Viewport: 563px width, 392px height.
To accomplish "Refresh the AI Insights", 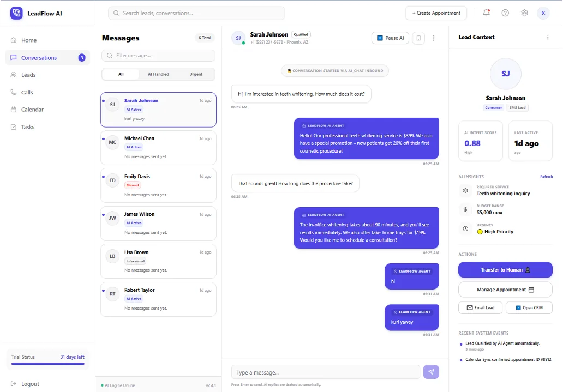I will (x=546, y=177).
